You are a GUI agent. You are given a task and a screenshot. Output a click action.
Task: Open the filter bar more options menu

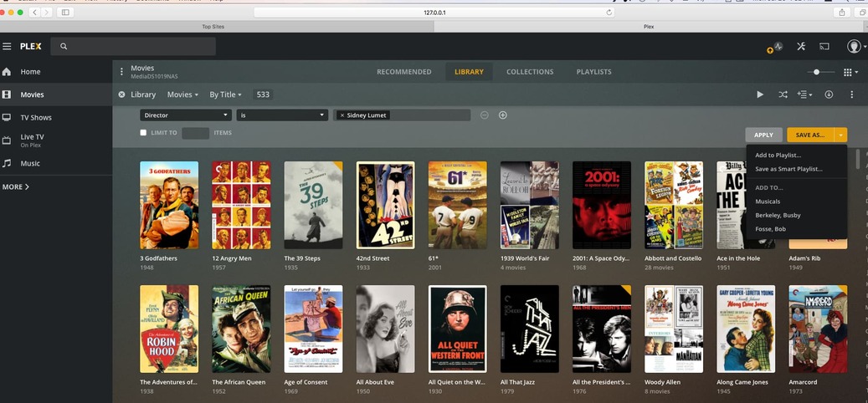851,94
